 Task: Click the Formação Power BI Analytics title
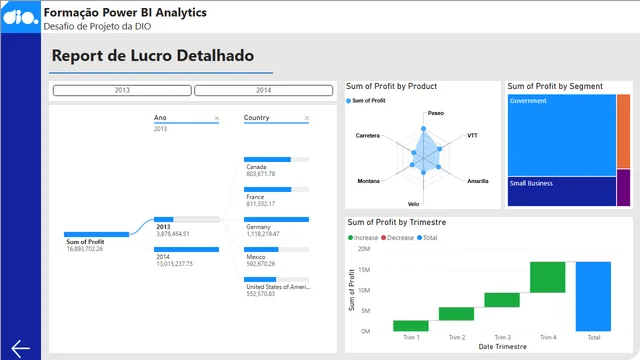point(125,12)
